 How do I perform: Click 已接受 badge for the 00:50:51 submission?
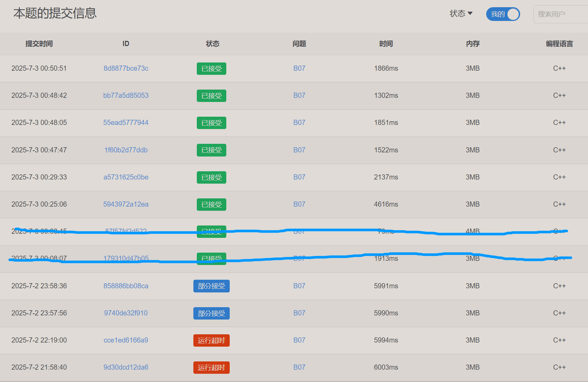pos(211,69)
